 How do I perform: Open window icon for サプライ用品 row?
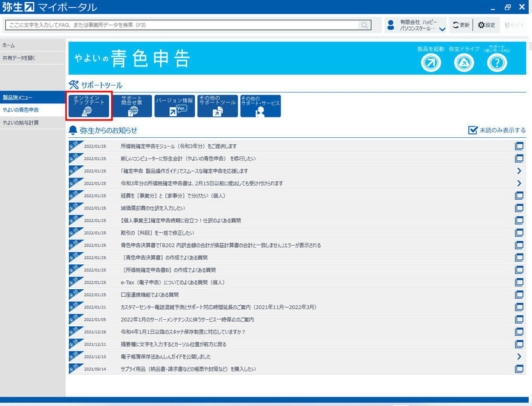(x=519, y=369)
